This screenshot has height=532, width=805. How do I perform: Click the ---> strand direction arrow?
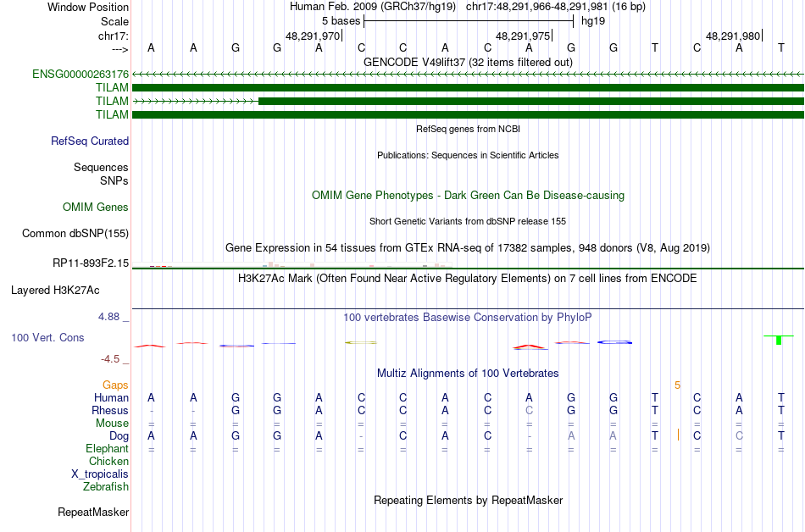(x=119, y=49)
